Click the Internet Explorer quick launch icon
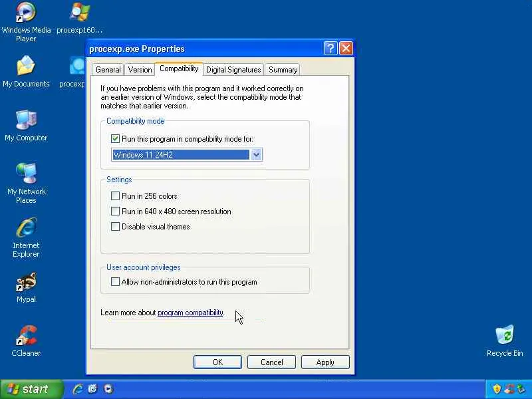This screenshot has width=532, height=399. [x=78, y=389]
